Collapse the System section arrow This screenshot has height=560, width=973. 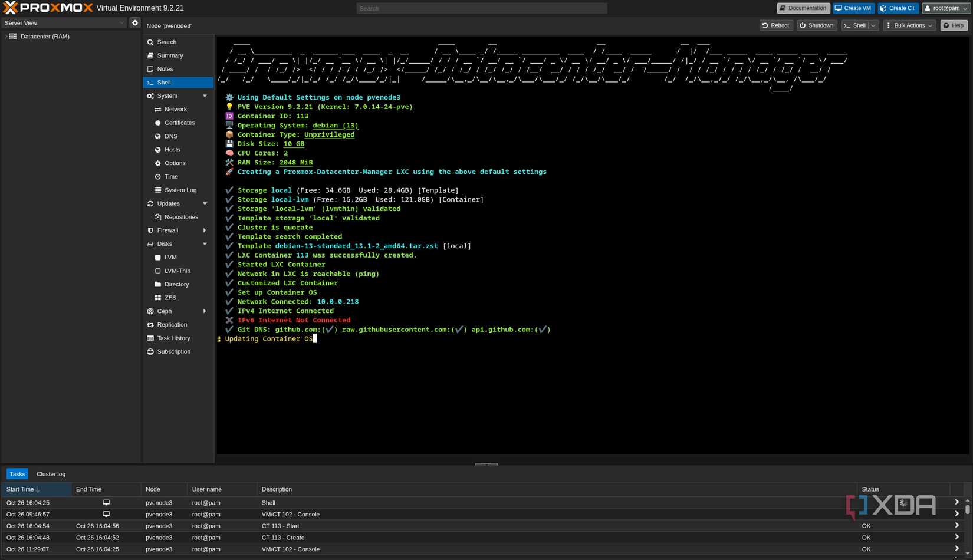click(205, 96)
